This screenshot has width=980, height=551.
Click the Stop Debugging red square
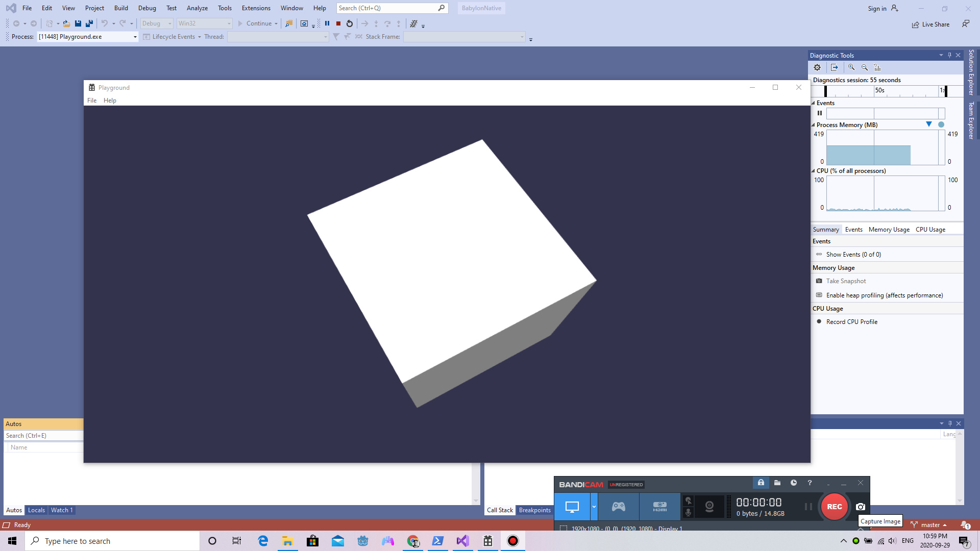click(x=338, y=23)
